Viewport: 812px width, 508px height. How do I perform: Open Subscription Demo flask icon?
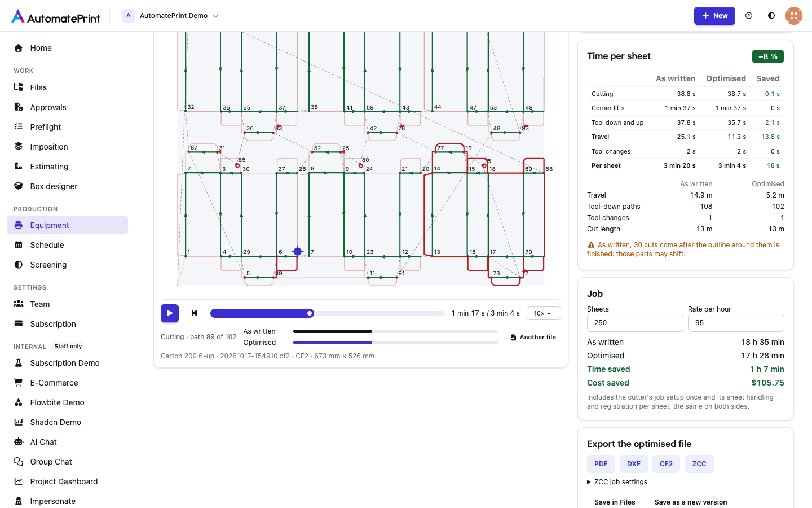(x=19, y=363)
